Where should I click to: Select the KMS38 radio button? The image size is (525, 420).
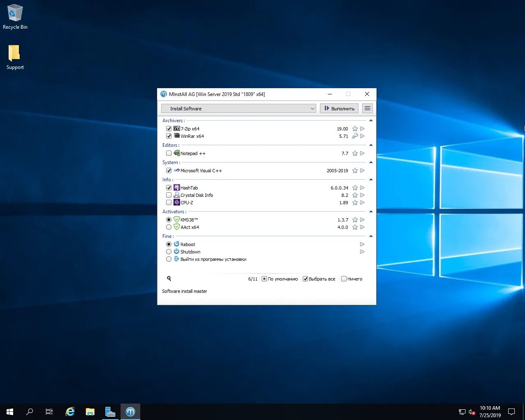click(169, 220)
